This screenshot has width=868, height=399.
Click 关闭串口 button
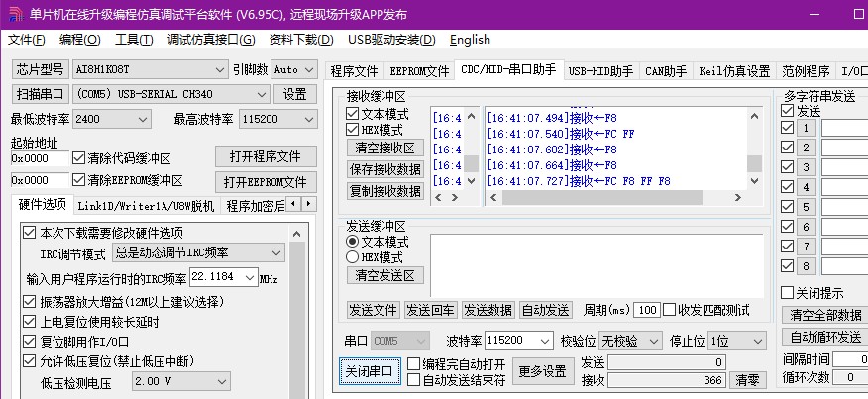pos(370,371)
